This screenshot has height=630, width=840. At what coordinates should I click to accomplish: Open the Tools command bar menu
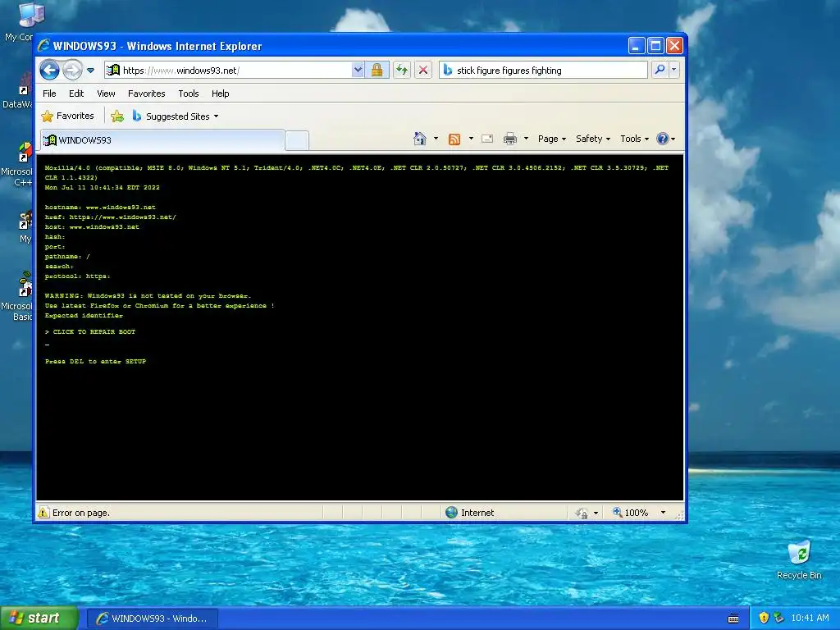pos(634,139)
